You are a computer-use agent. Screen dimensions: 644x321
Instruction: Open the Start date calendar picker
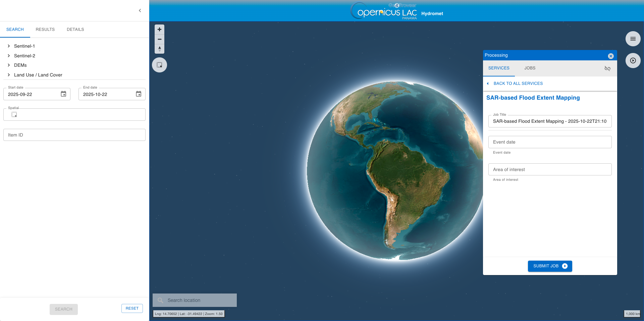tap(63, 94)
